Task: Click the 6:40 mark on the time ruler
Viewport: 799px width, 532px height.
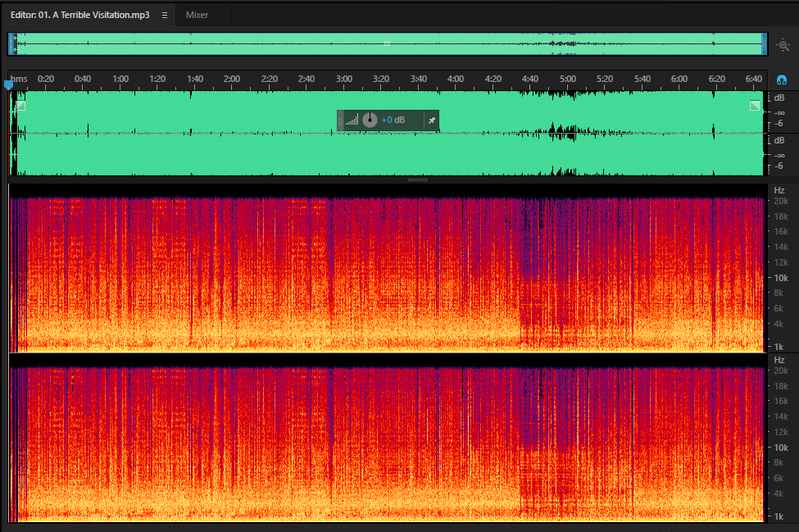Action: point(754,79)
